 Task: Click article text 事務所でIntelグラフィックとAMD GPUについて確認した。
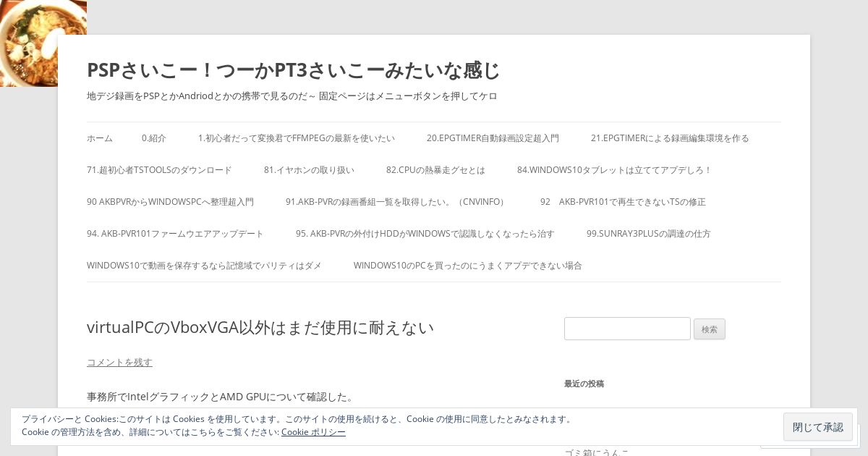click(x=221, y=397)
